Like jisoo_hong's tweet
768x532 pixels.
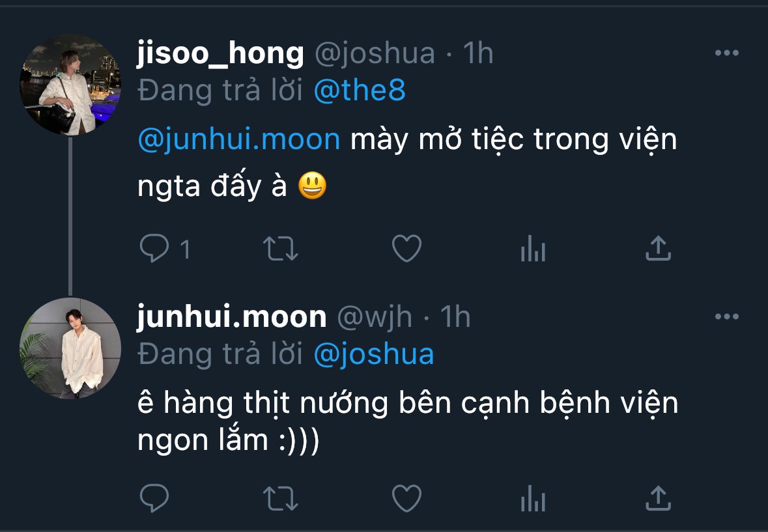(406, 249)
